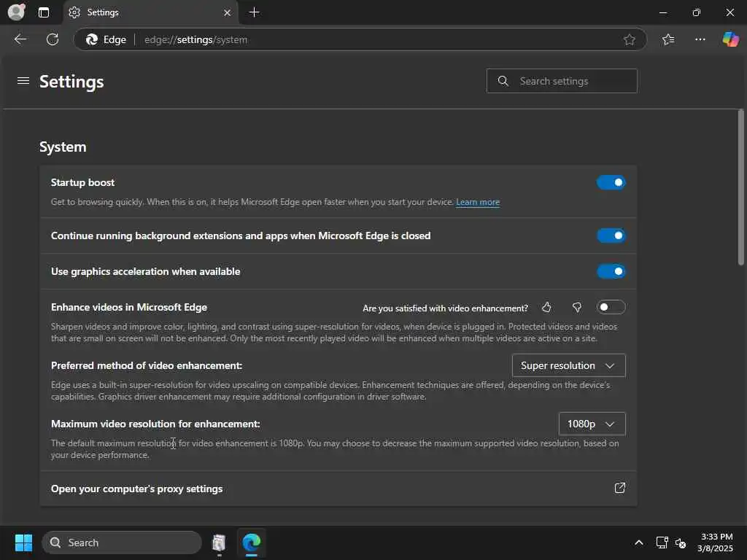Follow the Learn more link
Screen dimensions: 747x560
click(478, 202)
